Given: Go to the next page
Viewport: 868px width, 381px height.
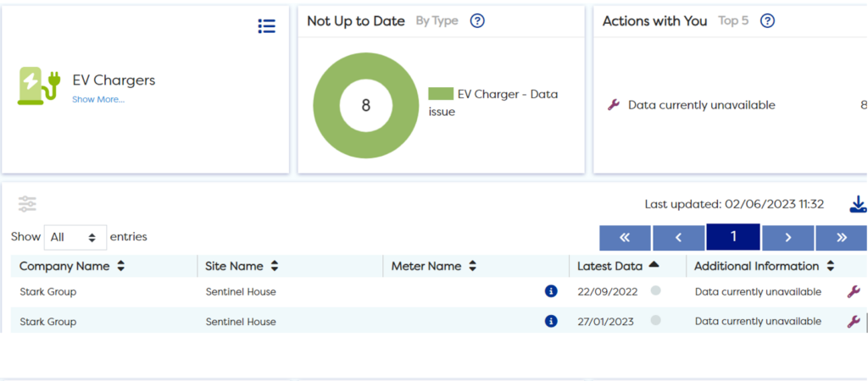Looking at the screenshot, I should click(787, 238).
